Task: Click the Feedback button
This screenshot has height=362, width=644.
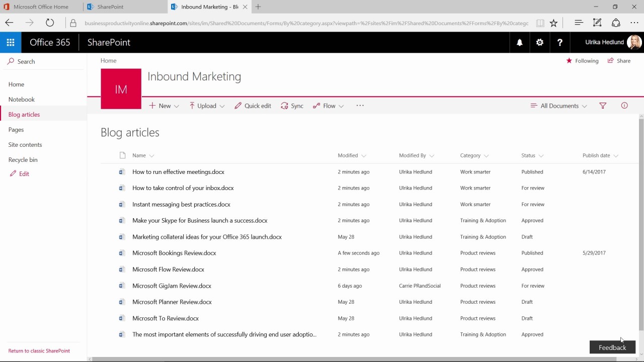Action: point(612,347)
